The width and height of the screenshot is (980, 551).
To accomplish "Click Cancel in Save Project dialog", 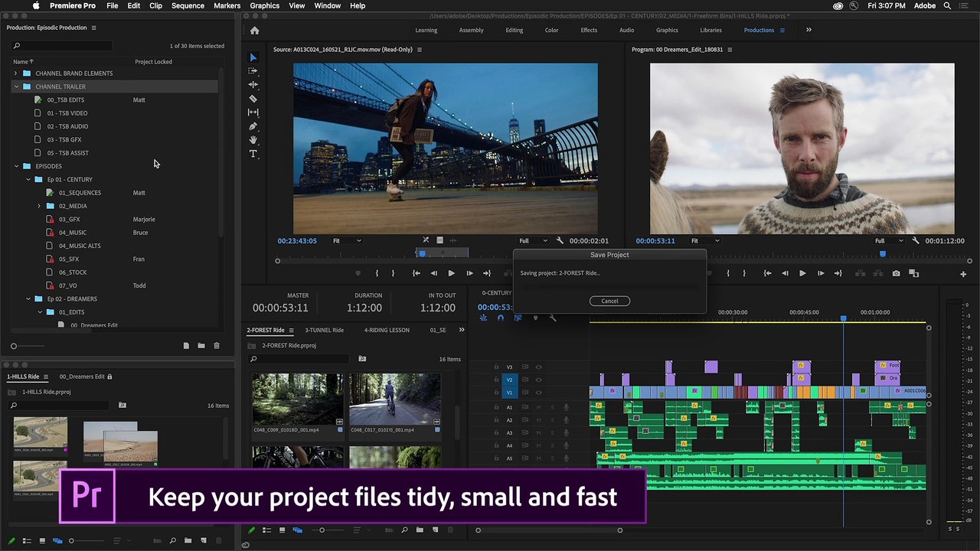I will [609, 301].
